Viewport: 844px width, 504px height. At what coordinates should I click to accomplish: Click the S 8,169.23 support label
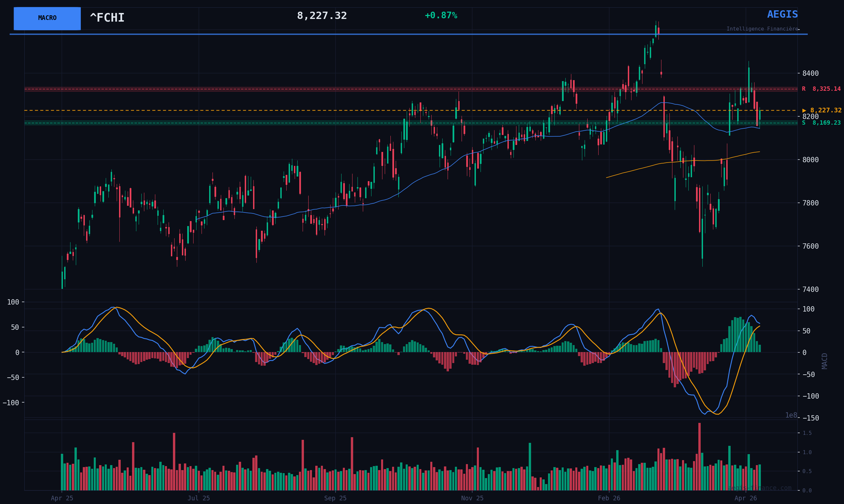(x=821, y=123)
